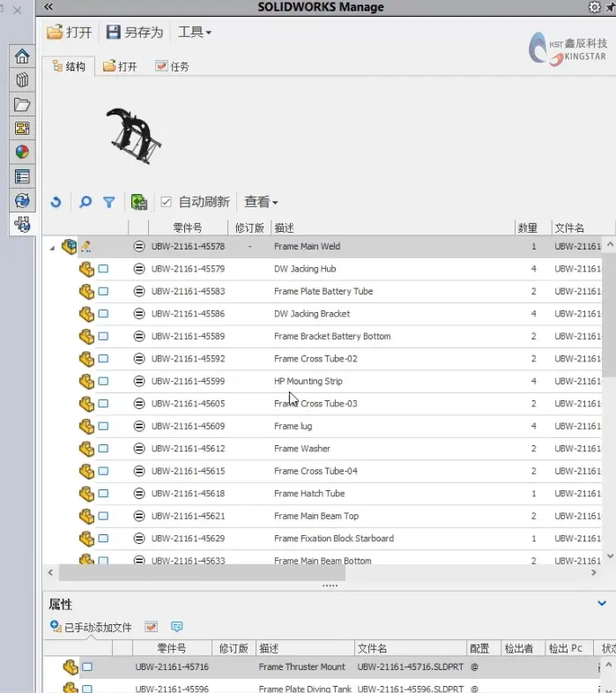The image size is (616, 693).
Task: Click 已手动添加文件 button
Action: [x=91, y=627]
